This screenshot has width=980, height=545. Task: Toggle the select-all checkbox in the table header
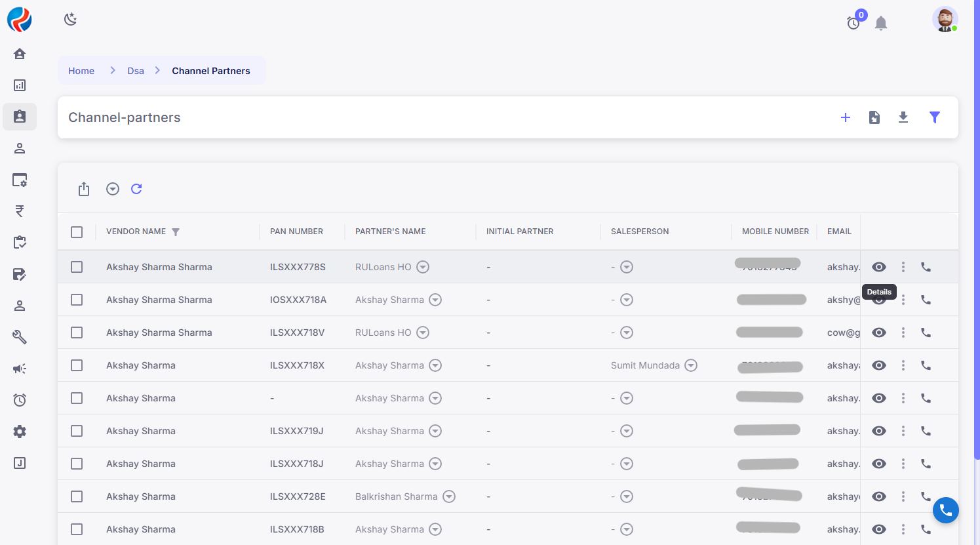pos(77,232)
